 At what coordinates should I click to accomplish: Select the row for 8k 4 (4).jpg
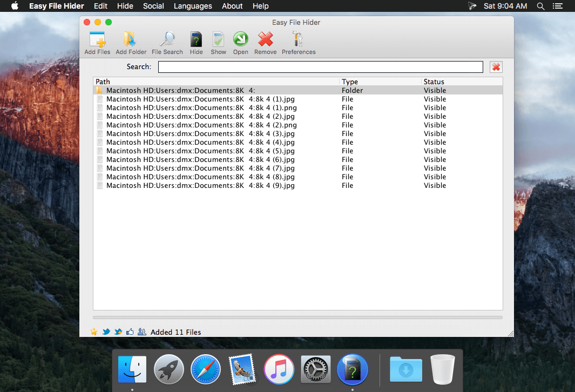298,143
